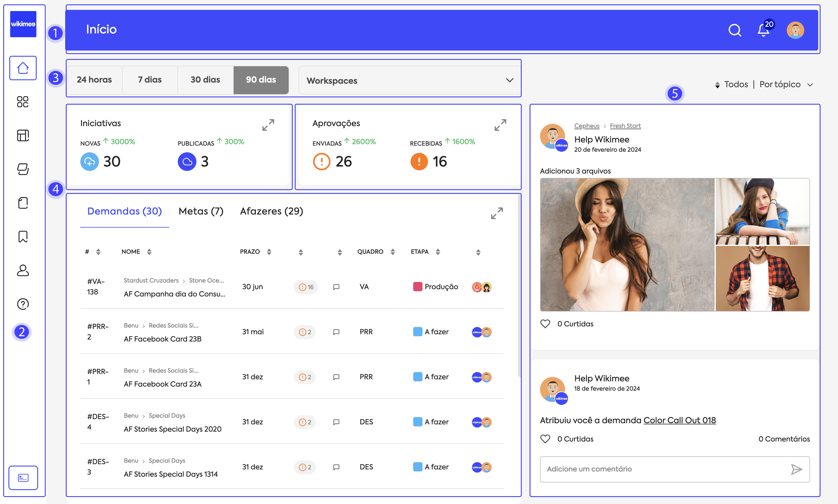The width and height of the screenshot is (838, 504).
Task: Open the Workspaces dropdown
Action: click(x=410, y=81)
